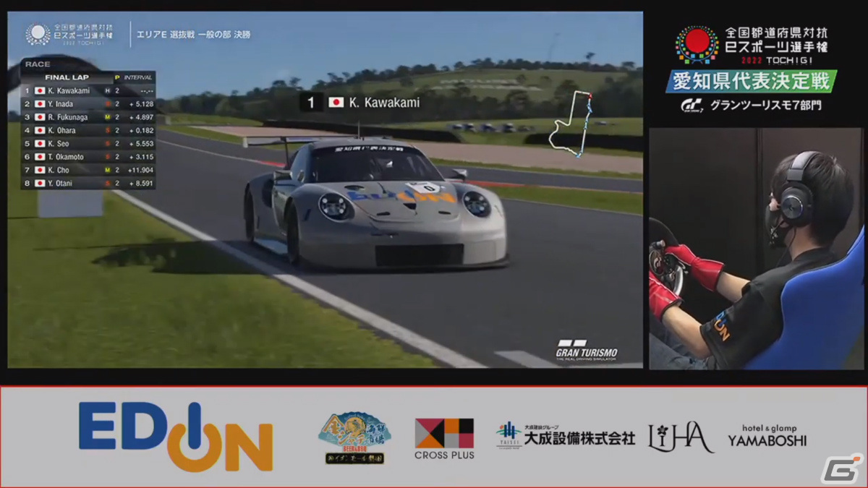Select the T. Okamoto leaderboard name
This screenshot has height=488, width=868.
(66, 156)
